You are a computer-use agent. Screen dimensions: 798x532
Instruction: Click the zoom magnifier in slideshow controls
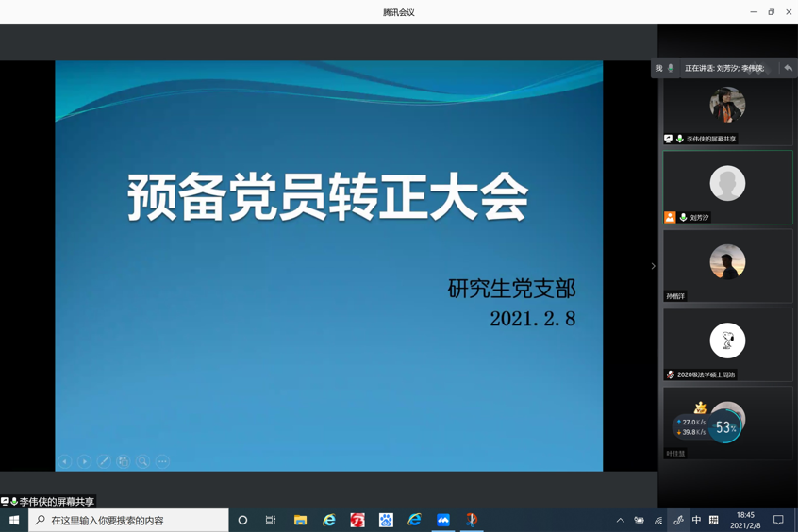[142, 461]
